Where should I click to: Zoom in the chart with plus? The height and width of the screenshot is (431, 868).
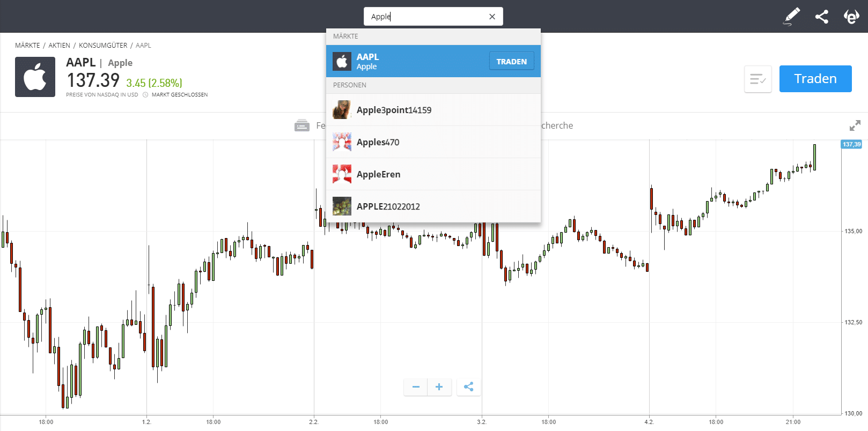coord(439,387)
